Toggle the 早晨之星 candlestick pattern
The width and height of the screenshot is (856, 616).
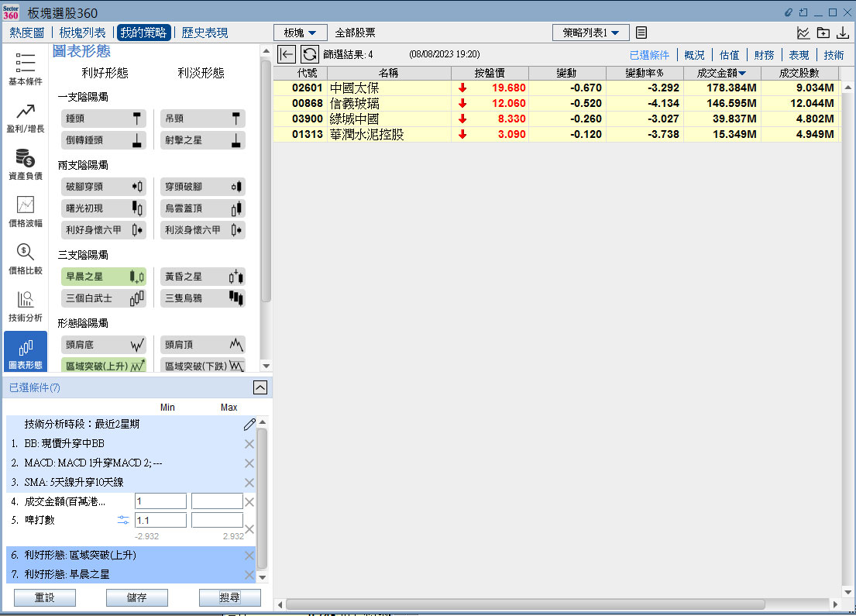pos(104,277)
